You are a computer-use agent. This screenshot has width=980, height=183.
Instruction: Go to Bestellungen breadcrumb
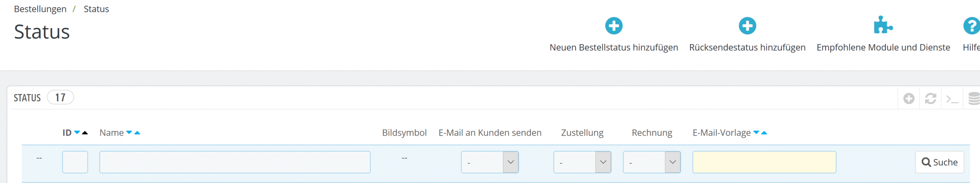[40, 9]
